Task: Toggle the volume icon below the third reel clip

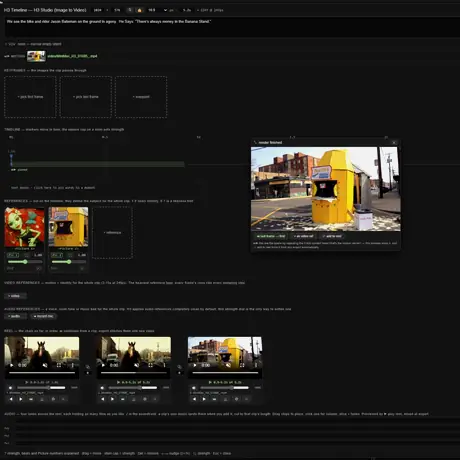Action: click(194, 388)
